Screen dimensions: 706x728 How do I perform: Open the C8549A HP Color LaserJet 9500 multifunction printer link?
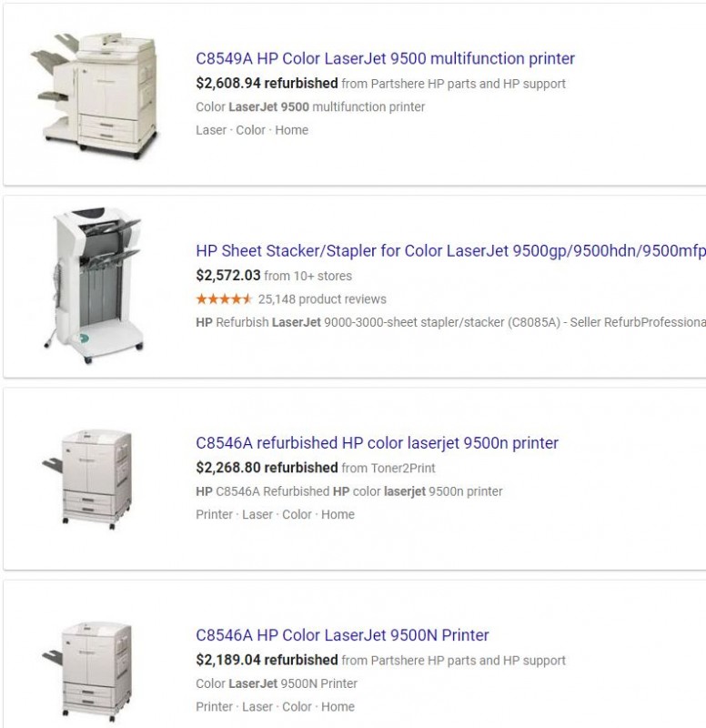click(385, 58)
